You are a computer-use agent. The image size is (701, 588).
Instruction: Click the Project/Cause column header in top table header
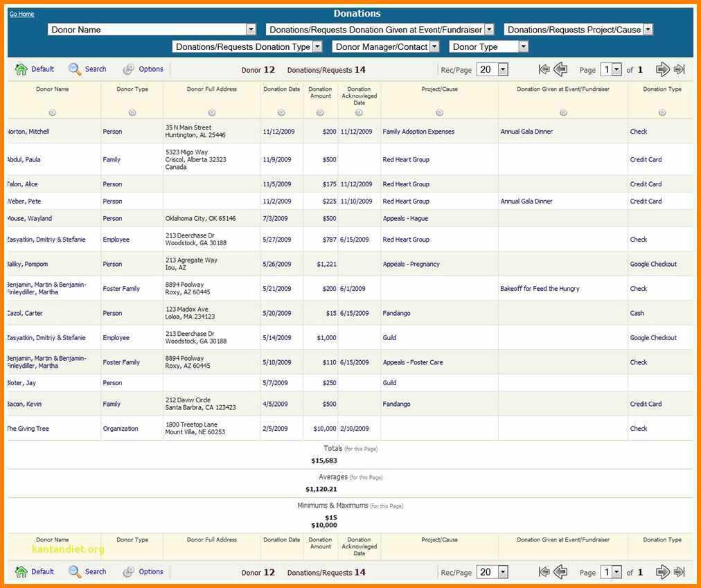[x=439, y=89]
